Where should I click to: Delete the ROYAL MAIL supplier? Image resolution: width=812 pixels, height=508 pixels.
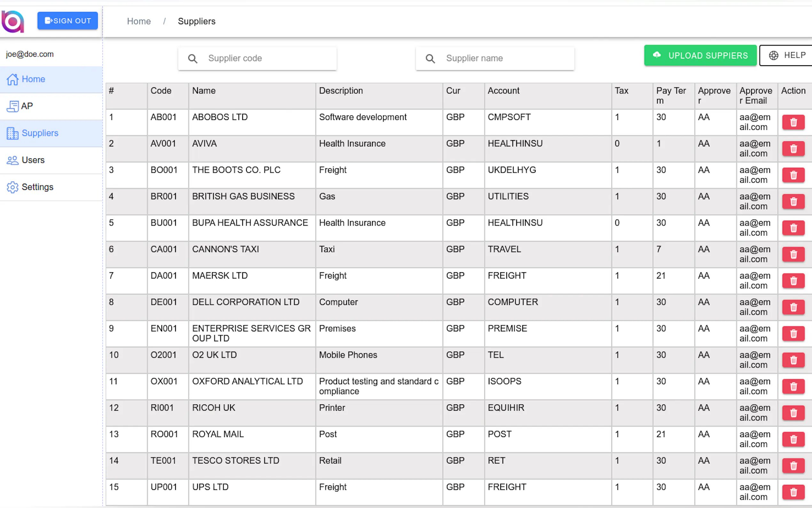click(x=793, y=440)
